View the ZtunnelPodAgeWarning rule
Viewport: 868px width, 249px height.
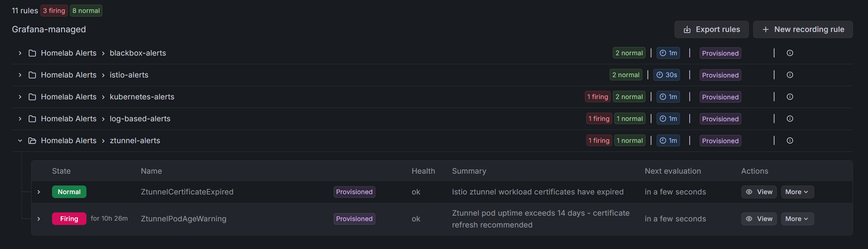(x=759, y=219)
